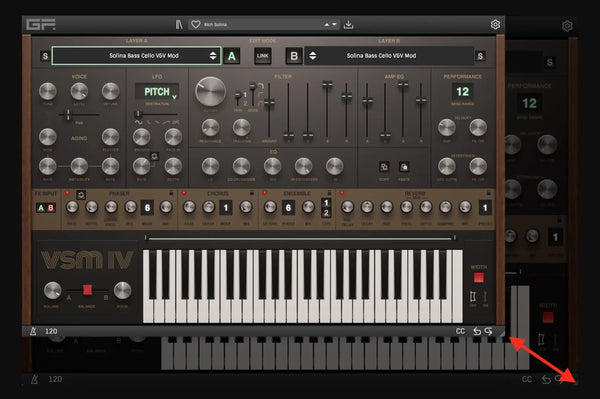The height and width of the screenshot is (399, 600).
Task: Click the Copy layer icon
Action: point(384,167)
